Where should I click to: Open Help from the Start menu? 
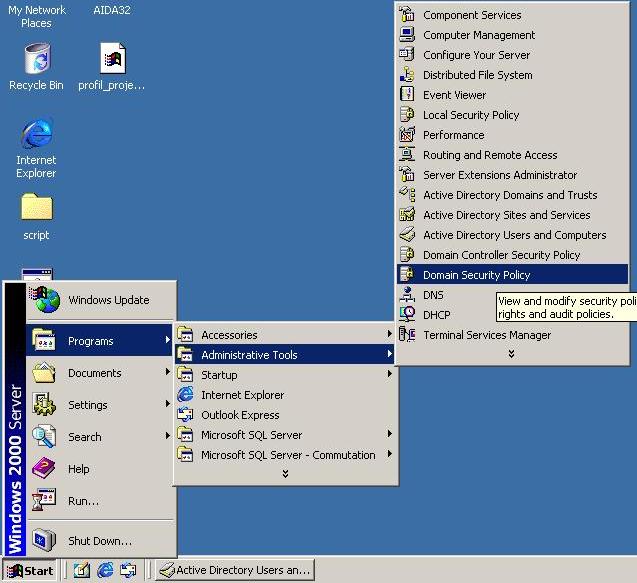[99, 468]
